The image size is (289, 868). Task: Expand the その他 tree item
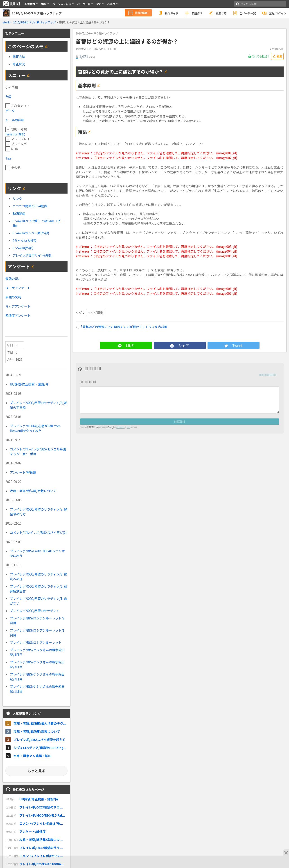8,167
